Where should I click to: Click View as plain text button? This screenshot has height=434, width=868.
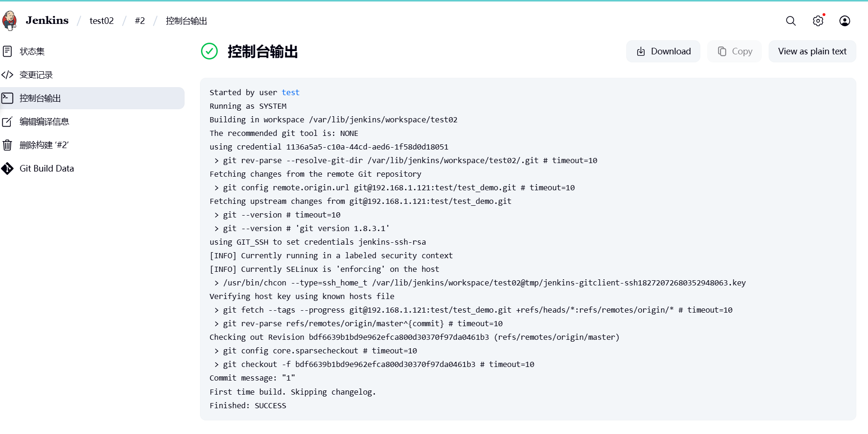pos(812,51)
